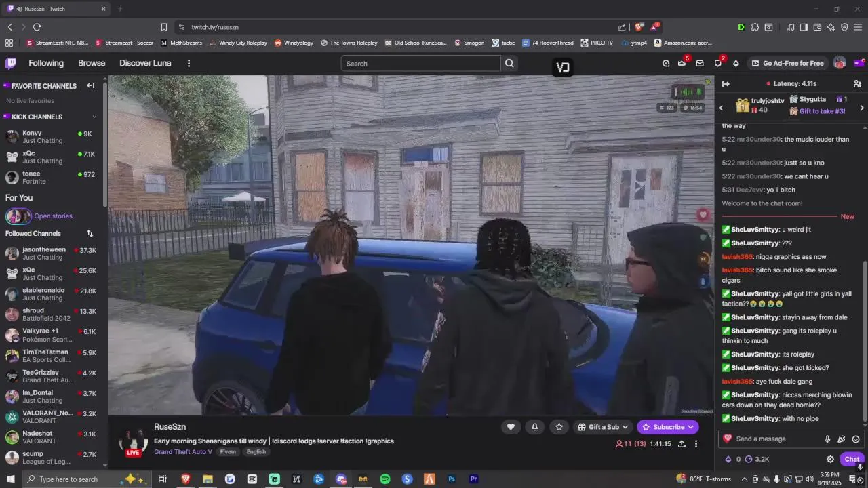
Task: Open the Brave wallet icon
Action: pos(817,27)
